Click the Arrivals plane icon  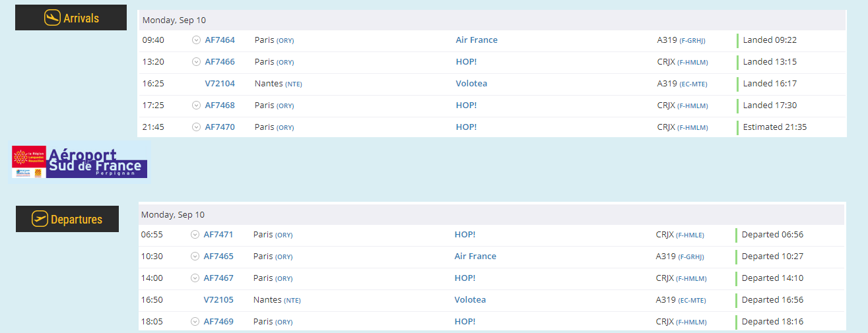pos(52,18)
